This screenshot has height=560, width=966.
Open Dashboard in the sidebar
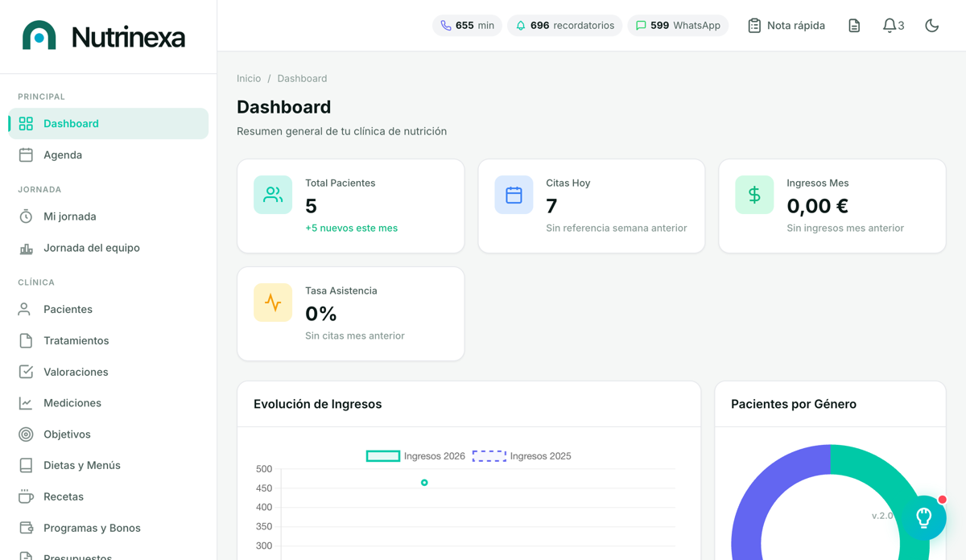point(109,123)
